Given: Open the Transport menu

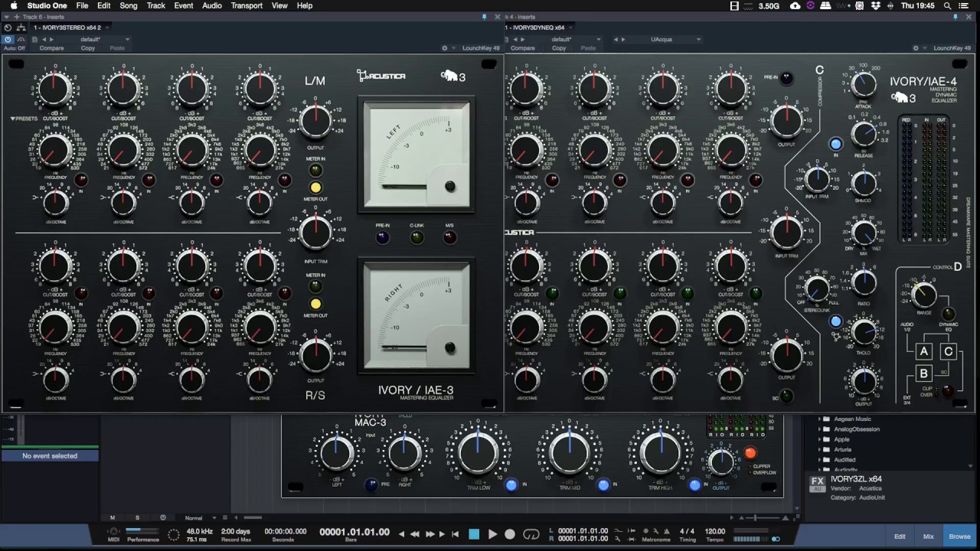Looking at the screenshot, I should point(247,6).
